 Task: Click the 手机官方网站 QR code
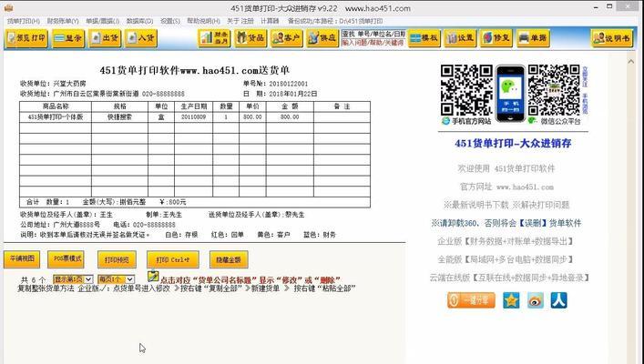pyautogui.click(x=466, y=90)
